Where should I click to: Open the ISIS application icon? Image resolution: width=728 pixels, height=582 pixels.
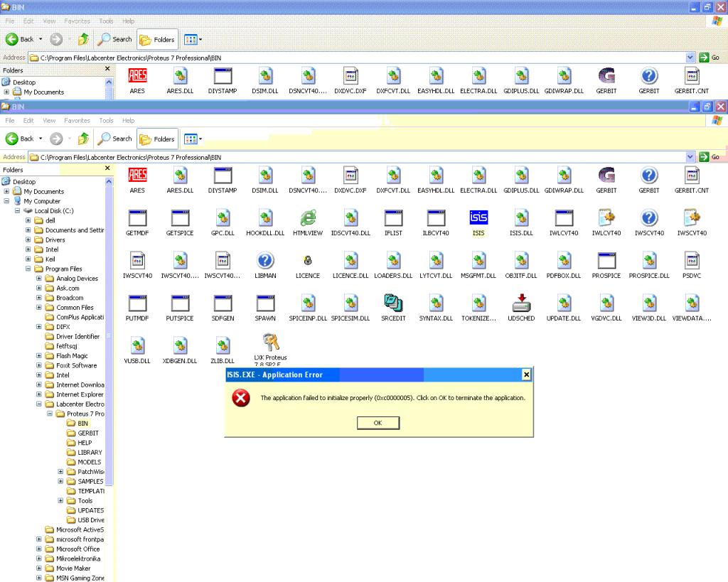click(478, 217)
